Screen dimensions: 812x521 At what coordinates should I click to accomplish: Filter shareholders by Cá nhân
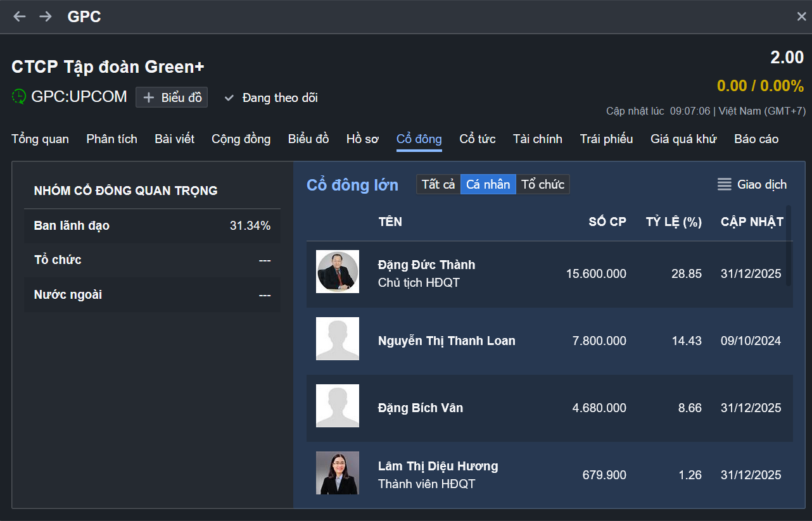pos(488,184)
